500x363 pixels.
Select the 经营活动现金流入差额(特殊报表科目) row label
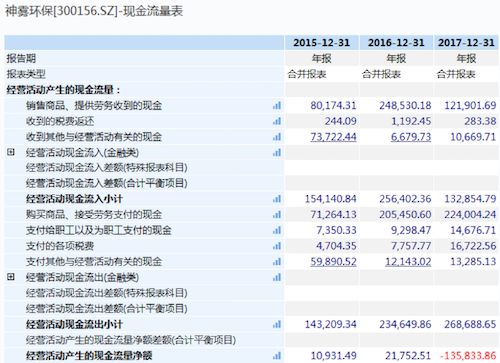(107, 167)
